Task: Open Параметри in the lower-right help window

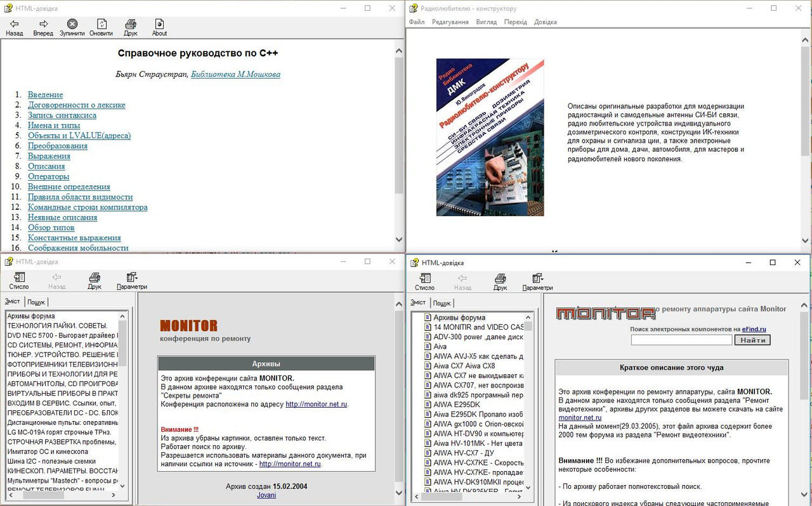Action: pos(538,282)
